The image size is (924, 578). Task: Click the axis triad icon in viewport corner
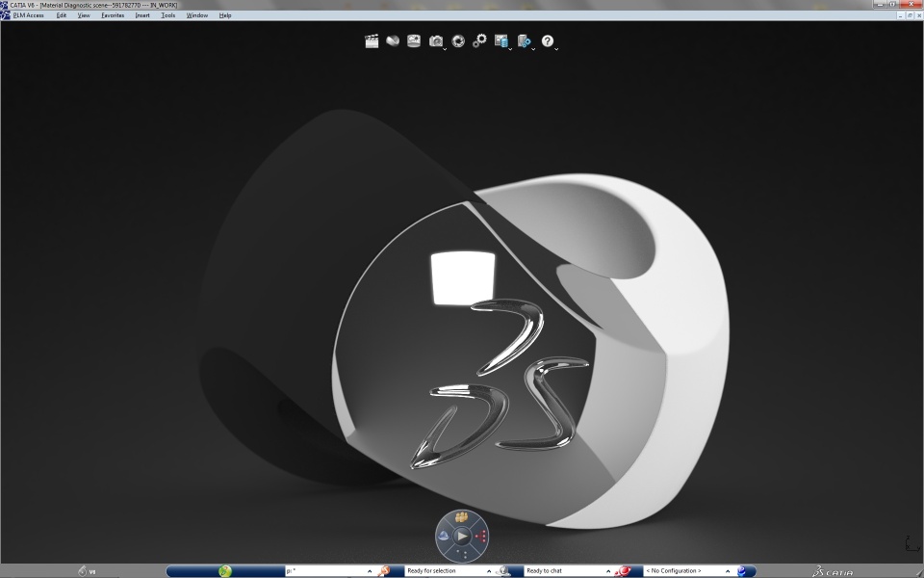point(912,543)
